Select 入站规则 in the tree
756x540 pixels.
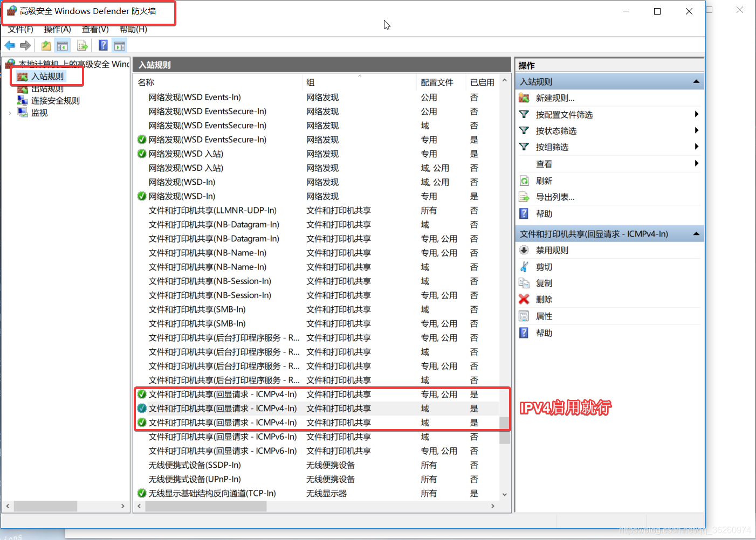tap(47, 77)
